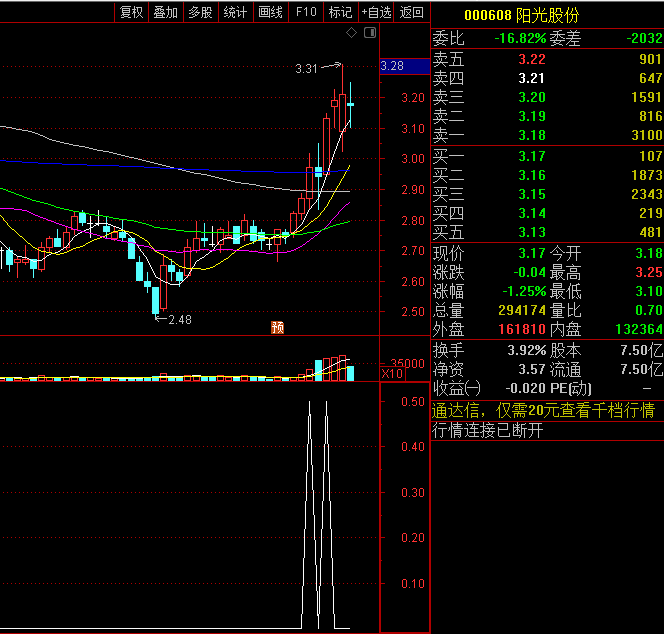Viewport: 664px width, 634px height.
Task: Select 买五 price 3.13
Action: (x=532, y=233)
